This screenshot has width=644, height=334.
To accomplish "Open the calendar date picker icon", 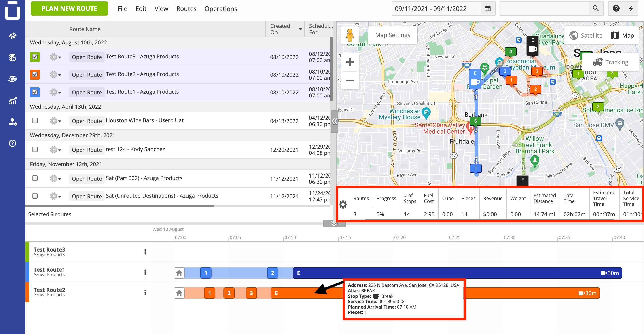I will pos(487,8).
